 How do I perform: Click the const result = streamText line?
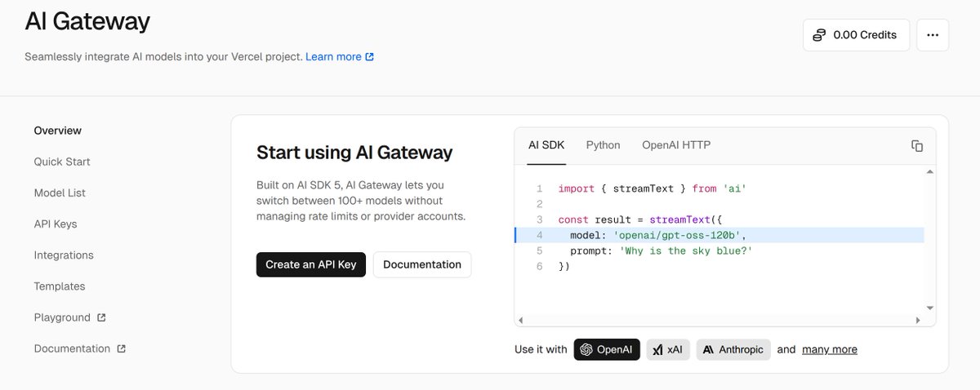pyautogui.click(x=640, y=219)
